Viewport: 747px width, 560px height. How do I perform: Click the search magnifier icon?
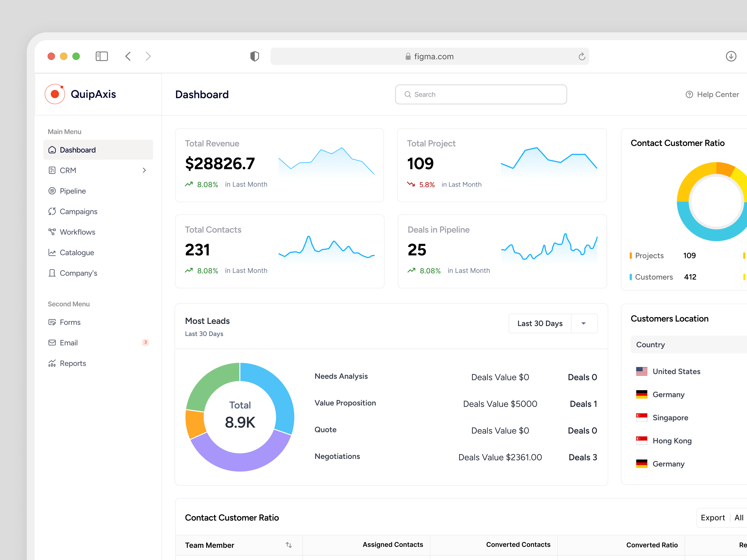pos(408,94)
